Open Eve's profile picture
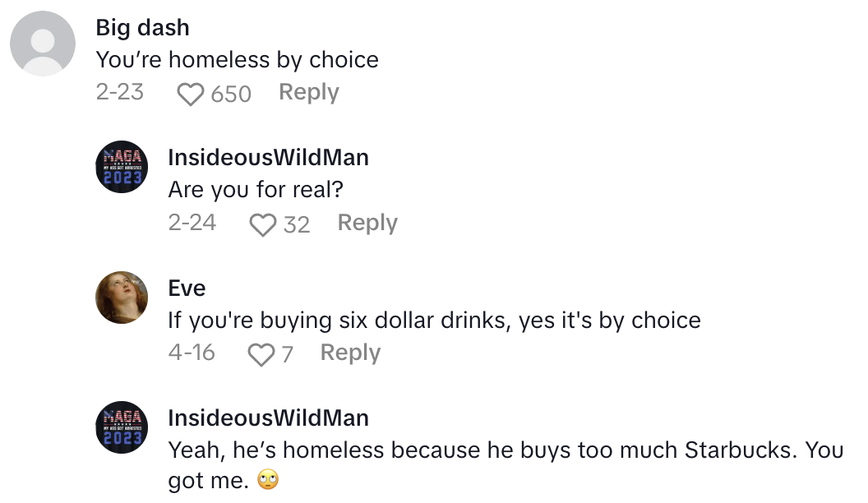Image resolution: width=868 pixels, height=503 pixels. coord(122,297)
